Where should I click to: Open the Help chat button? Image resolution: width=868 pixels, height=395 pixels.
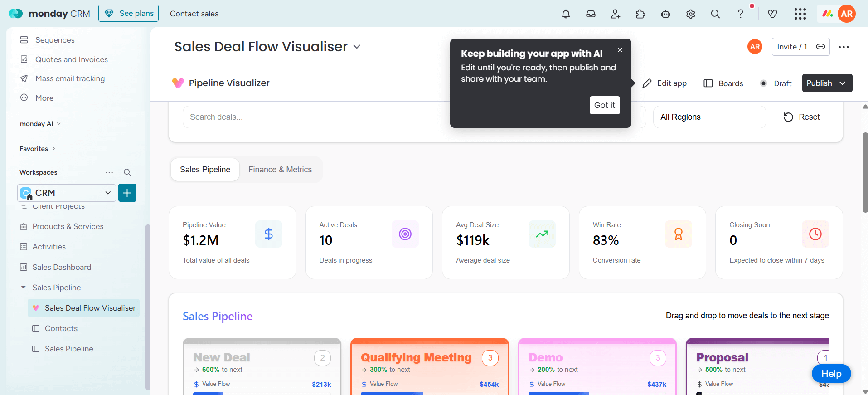tap(831, 374)
